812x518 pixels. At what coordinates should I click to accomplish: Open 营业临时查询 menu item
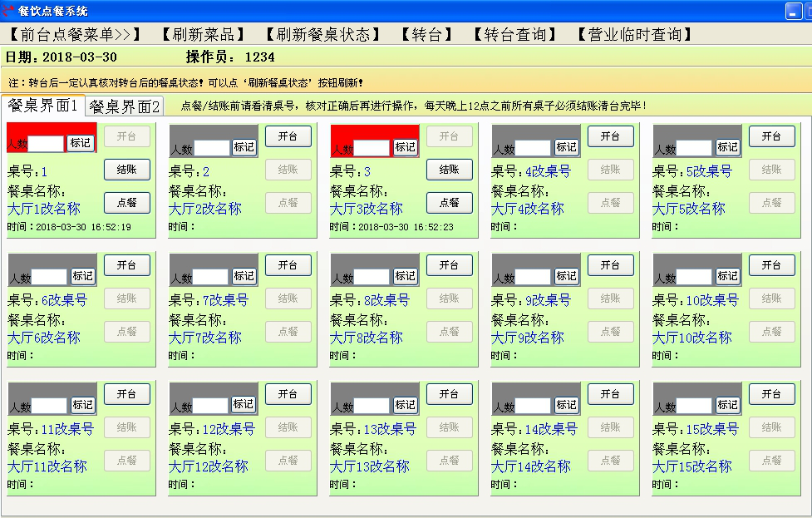click(635, 34)
